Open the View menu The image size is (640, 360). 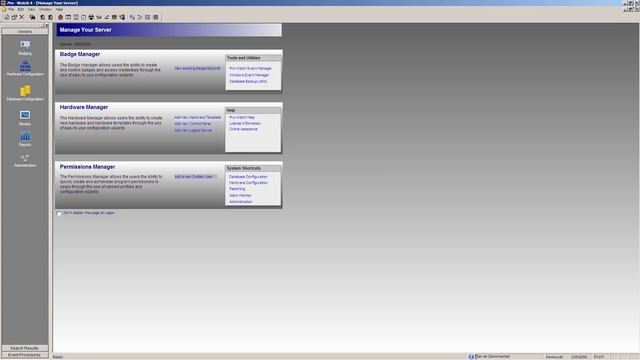point(31,9)
